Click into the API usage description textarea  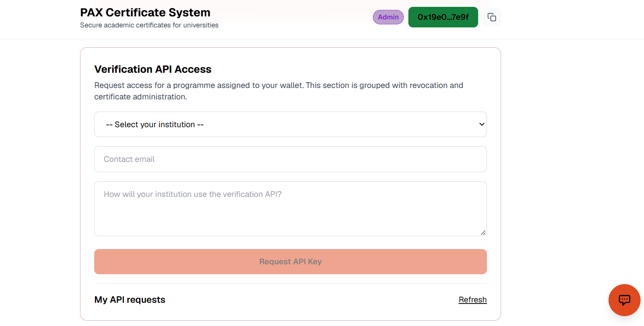coord(291,209)
